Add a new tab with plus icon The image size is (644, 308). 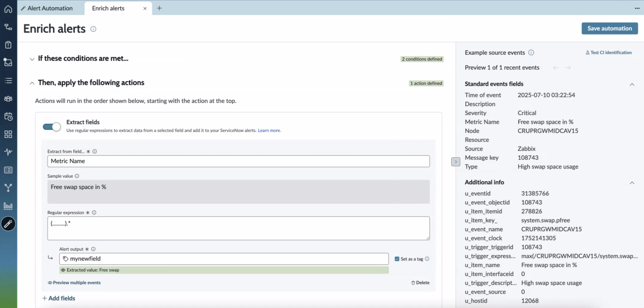pyautogui.click(x=159, y=8)
